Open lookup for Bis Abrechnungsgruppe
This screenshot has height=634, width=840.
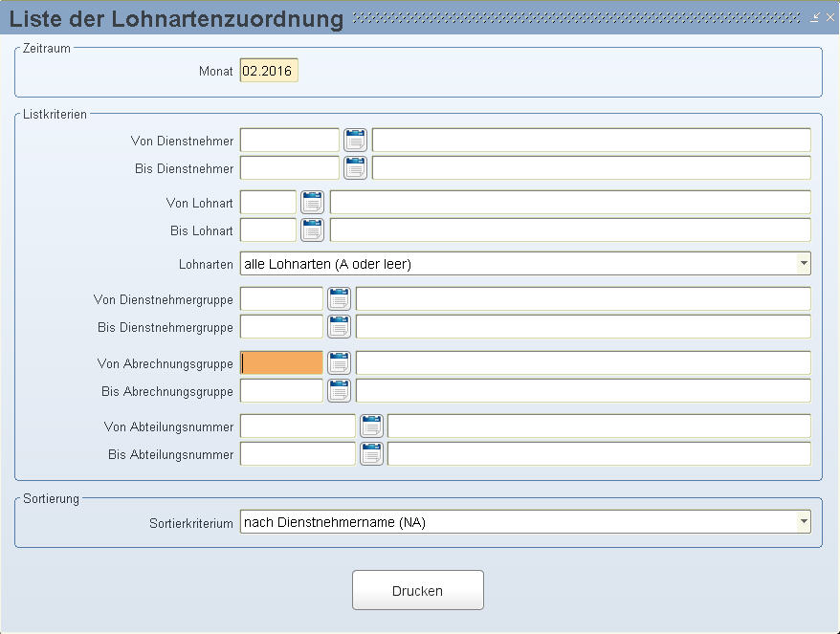(339, 391)
